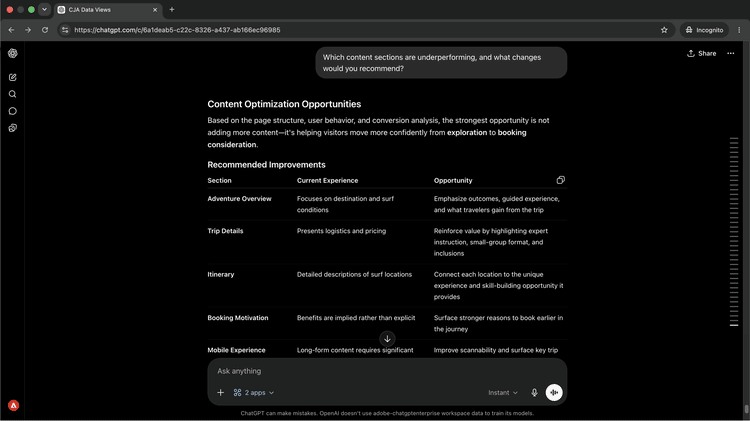This screenshot has width=750, height=421.
Task: Click 'Reinforce value by highlighting expert' cell
Action: (491, 242)
